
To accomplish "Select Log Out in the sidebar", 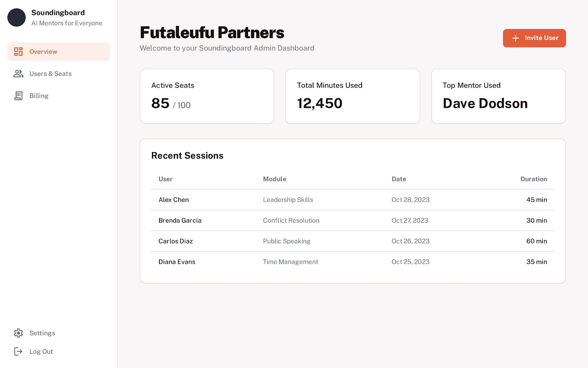I will pyautogui.click(x=58, y=351).
